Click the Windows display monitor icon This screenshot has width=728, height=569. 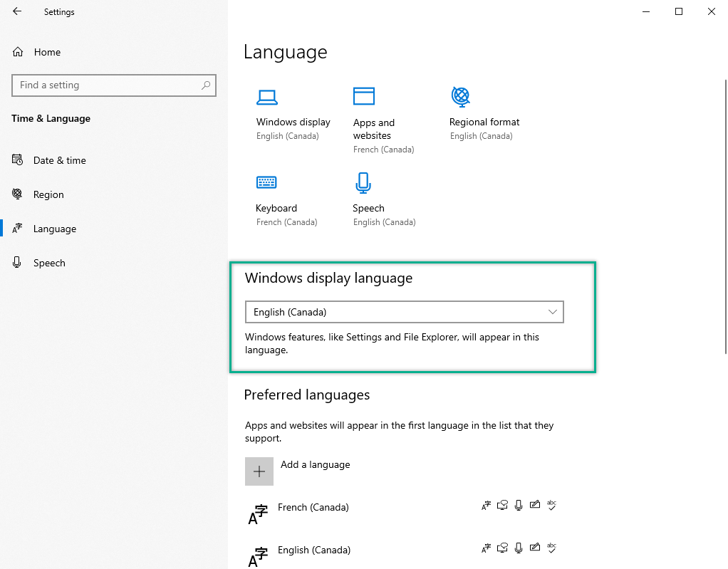267,97
